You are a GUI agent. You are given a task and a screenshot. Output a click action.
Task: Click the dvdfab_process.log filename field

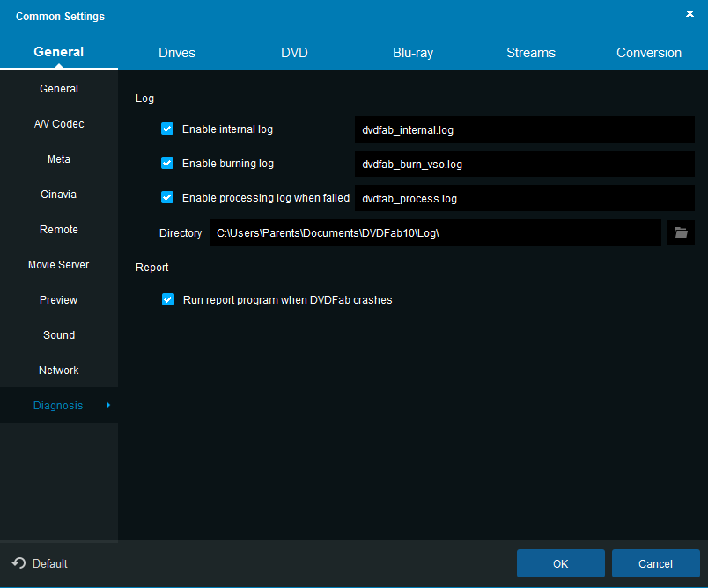(x=524, y=198)
